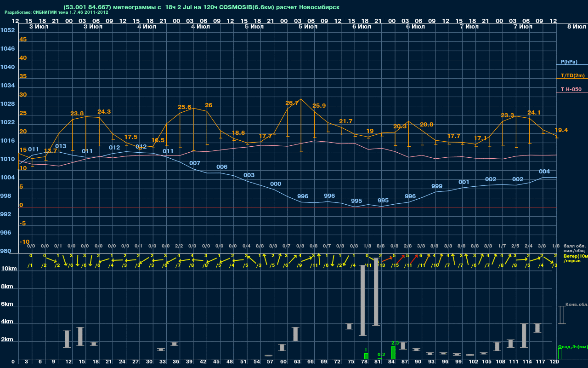The height and width of the screenshot is (368, 588).
Task: Click temperature value 25.9
Action: tap(319, 106)
